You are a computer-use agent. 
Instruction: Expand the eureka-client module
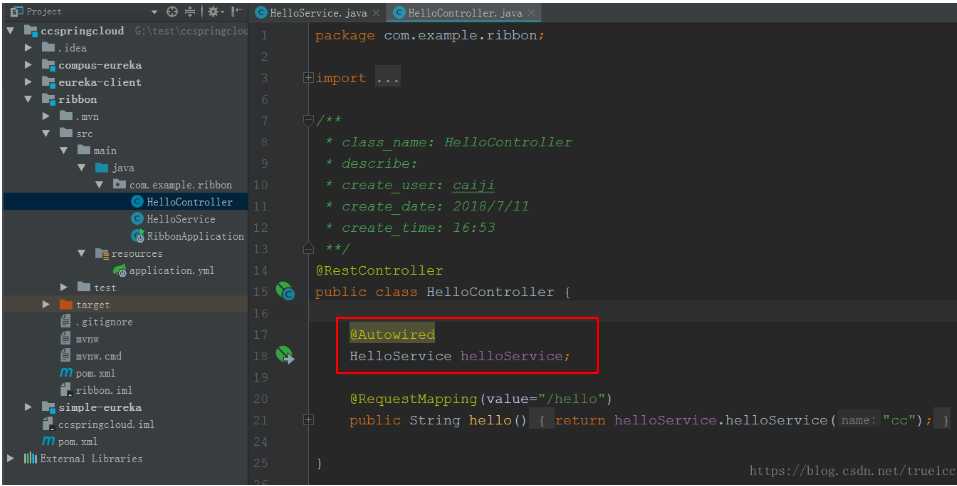click(x=28, y=82)
